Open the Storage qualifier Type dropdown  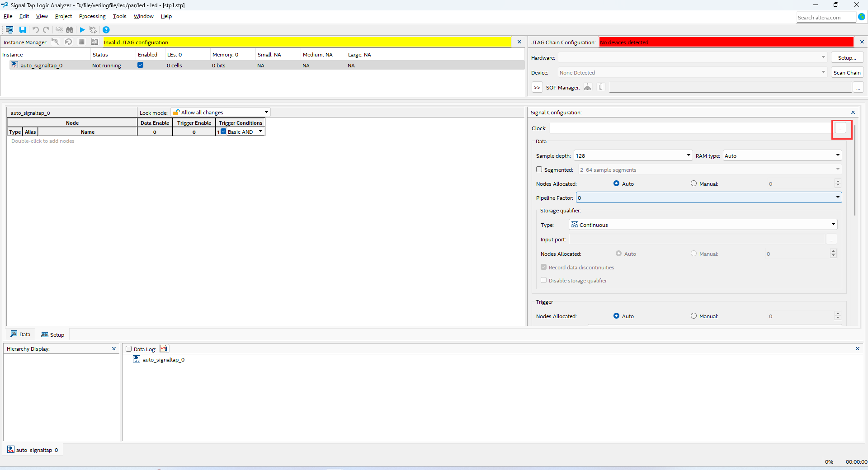click(703, 225)
